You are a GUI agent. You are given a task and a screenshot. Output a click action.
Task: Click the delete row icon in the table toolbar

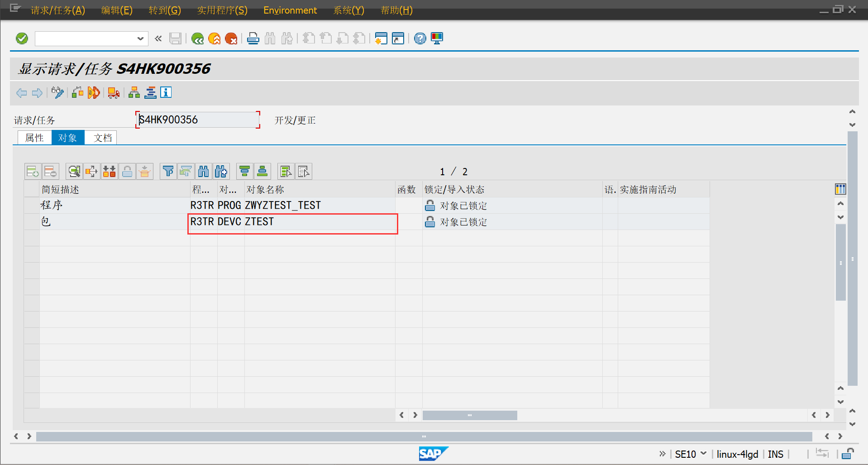(x=50, y=172)
